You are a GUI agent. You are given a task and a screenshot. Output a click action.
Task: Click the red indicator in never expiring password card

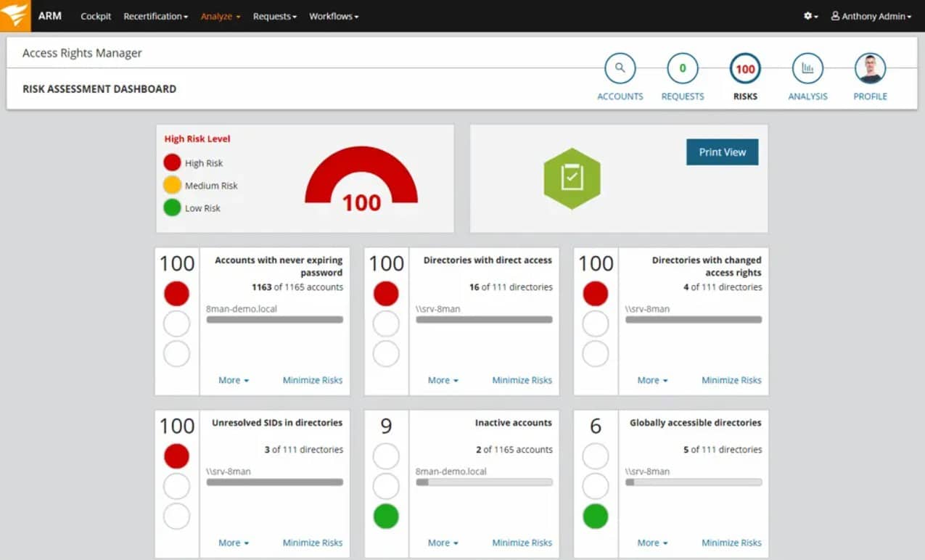coord(176,294)
